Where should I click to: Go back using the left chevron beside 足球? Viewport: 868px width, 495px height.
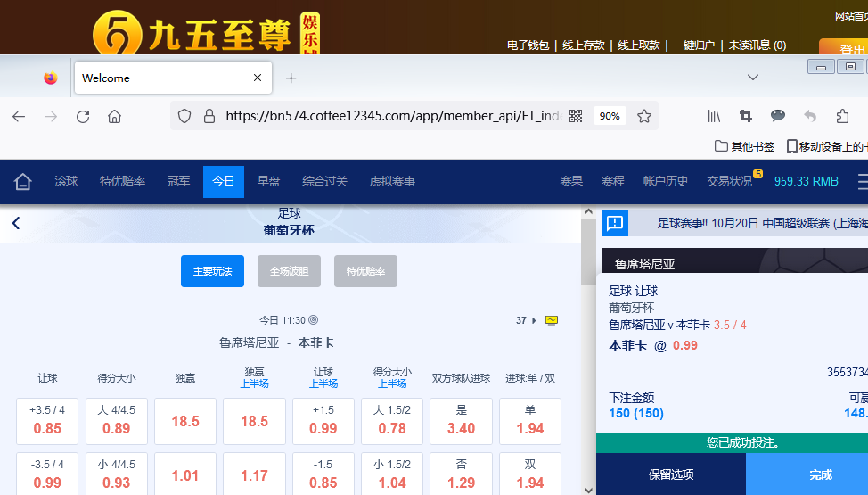coord(16,224)
